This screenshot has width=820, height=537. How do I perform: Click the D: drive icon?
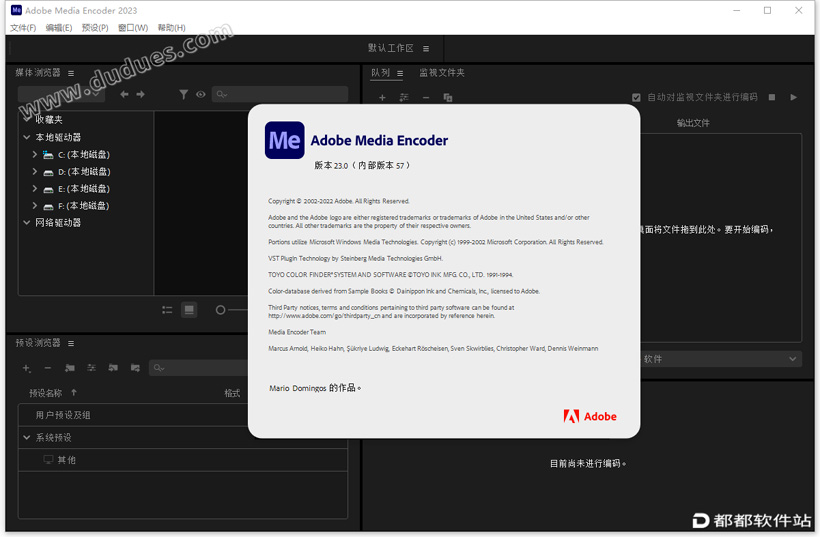tap(48, 172)
